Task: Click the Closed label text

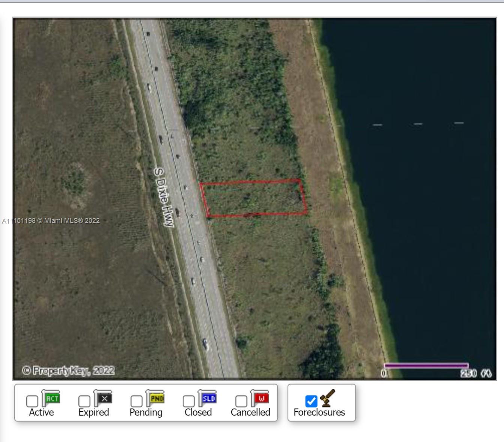Action: coord(198,412)
